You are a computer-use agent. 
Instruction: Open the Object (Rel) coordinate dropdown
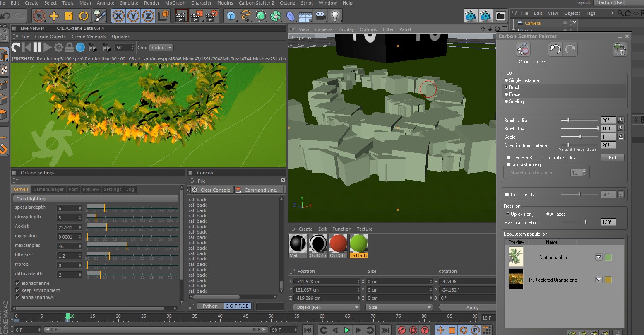click(327, 307)
